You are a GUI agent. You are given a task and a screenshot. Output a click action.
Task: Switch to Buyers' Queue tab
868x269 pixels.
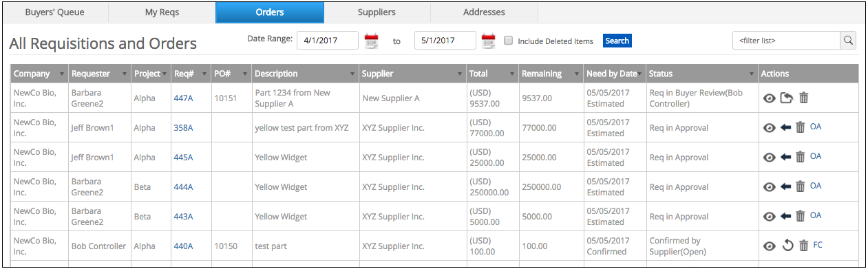pyautogui.click(x=55, y=12)
